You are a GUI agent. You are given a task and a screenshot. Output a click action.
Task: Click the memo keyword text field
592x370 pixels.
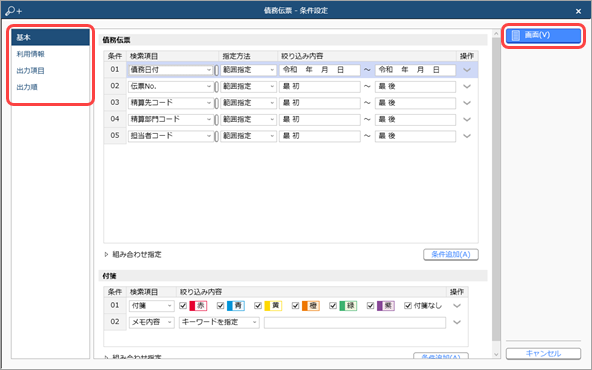355,322
